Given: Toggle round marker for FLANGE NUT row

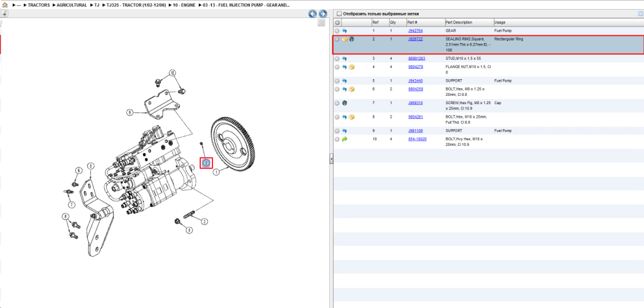Looking at the screenshot, I should 337,67.
